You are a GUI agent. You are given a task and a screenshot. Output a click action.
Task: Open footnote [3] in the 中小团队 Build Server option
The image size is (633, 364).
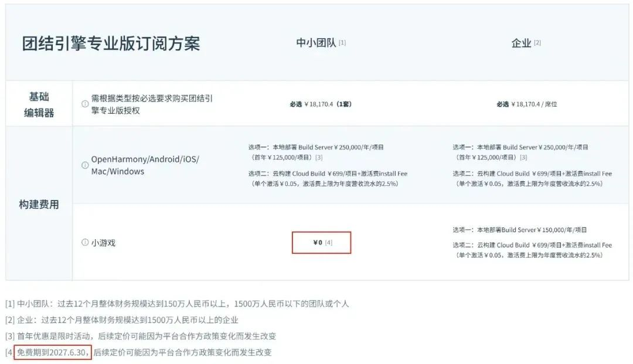tap(319, 158)
